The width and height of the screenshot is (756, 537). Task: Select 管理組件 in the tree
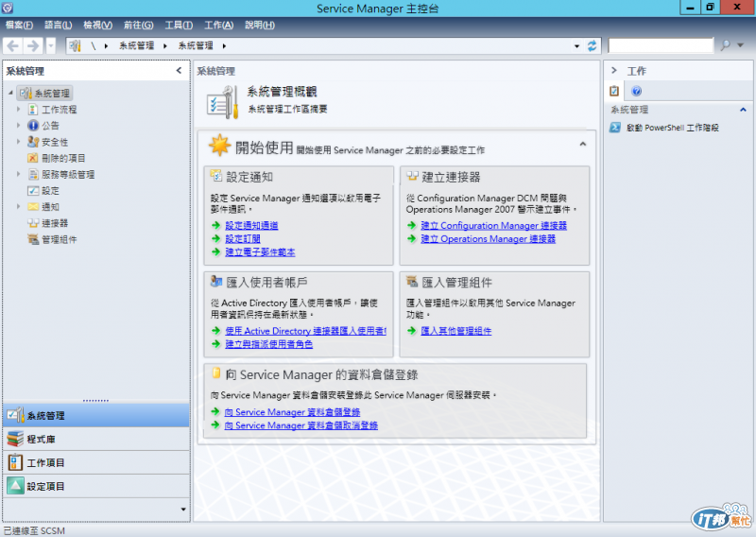coord(59,239)
